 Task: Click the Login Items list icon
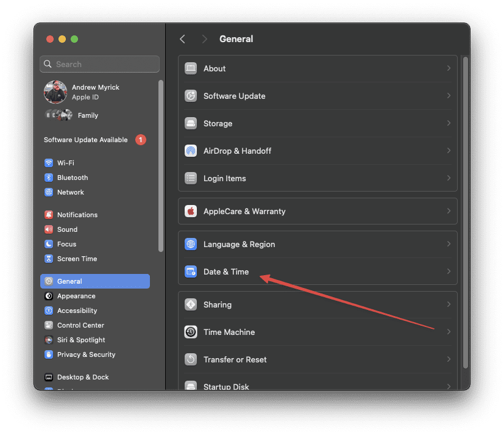[191, 178]
